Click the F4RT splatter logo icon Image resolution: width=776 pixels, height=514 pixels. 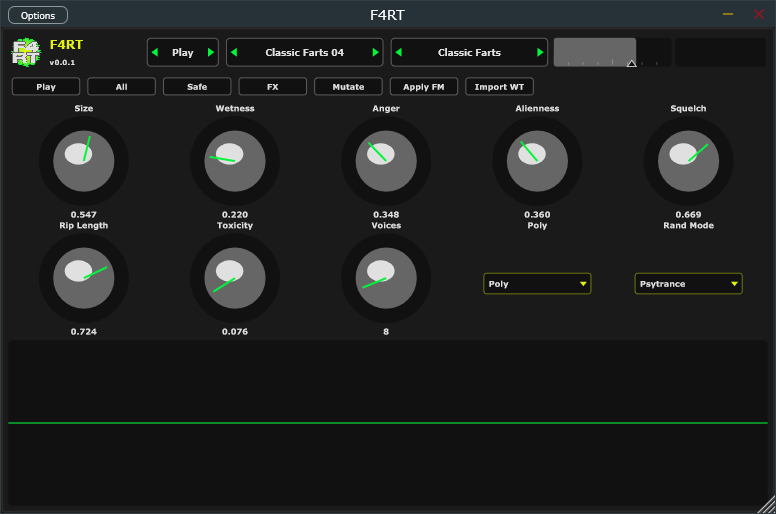click(26, 52)
